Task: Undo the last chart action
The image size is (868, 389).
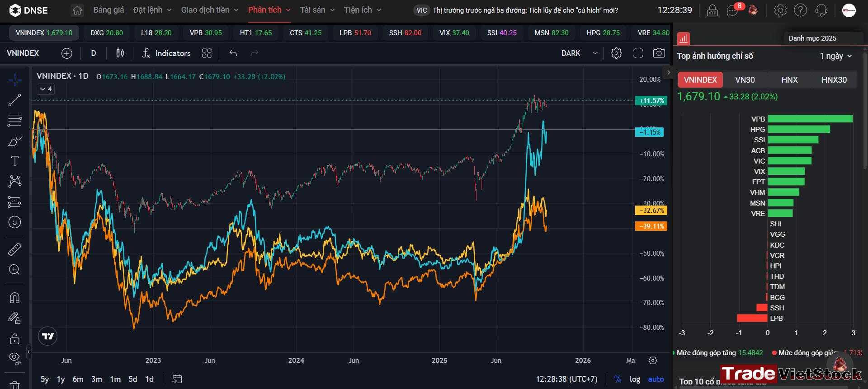Action: [x=233, y=53]
